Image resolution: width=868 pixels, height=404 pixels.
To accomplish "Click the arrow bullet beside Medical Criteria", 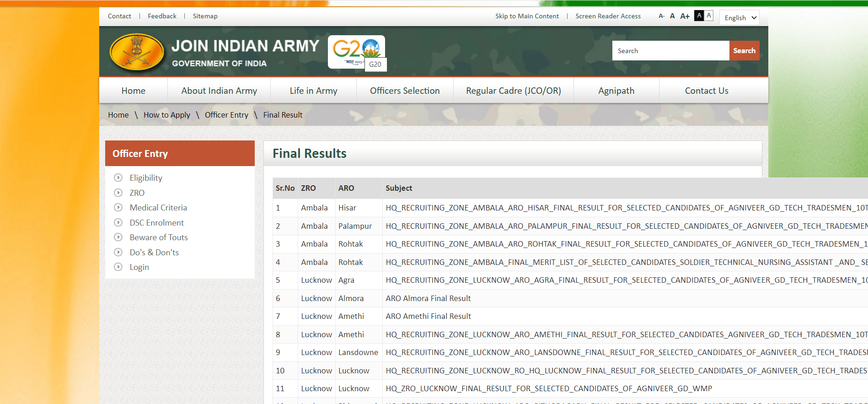I will click(x=118, y=207).
